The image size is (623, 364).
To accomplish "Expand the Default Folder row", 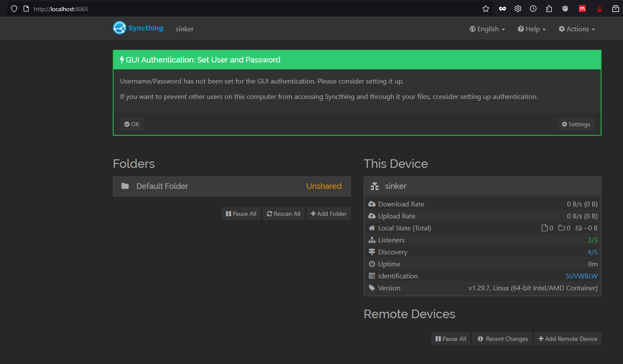I will 232,186.
